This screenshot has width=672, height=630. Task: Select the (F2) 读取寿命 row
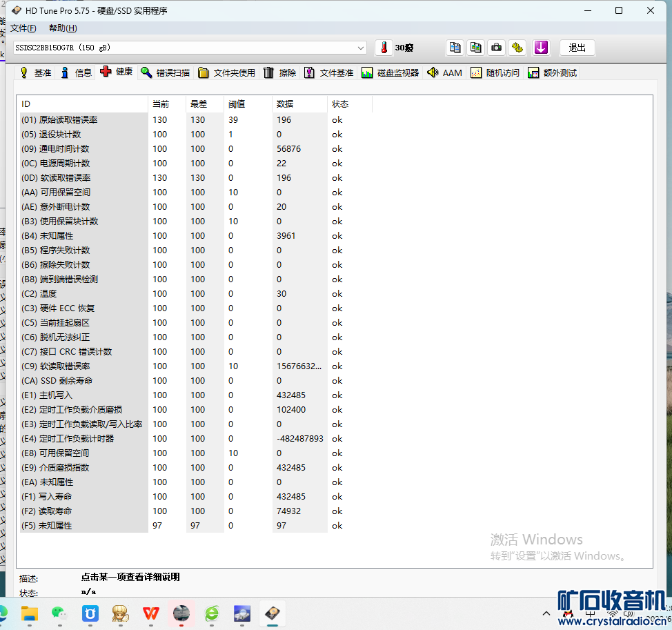[196, 511]
